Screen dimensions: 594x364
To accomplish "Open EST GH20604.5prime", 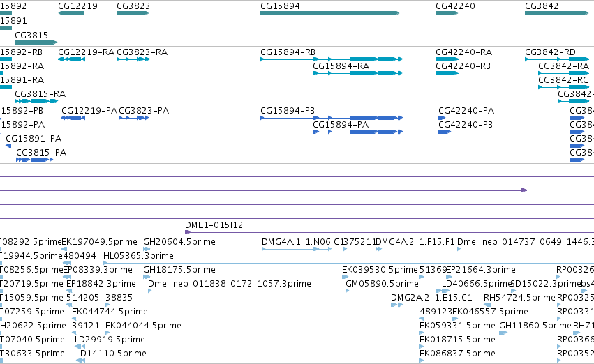I will 179,241.
